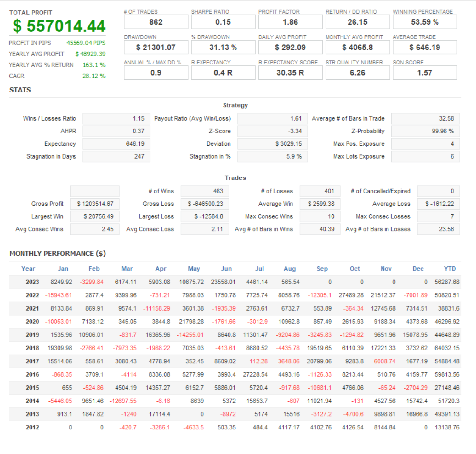Select Gross Profit field $ 1203514.67
This screenshot has height=454, width=476.
coord(95,204)
